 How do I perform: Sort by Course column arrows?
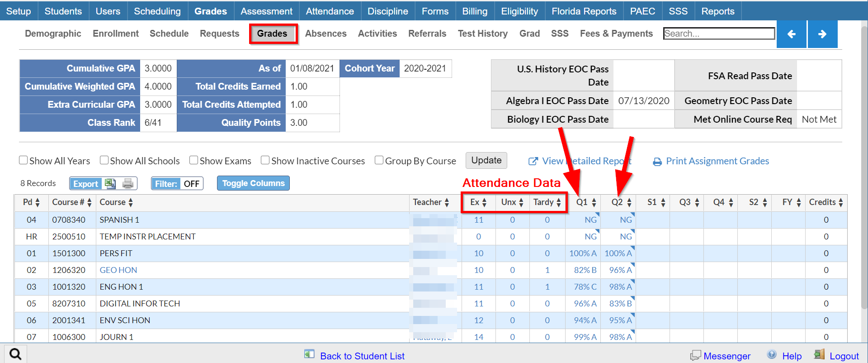point(131,202)
